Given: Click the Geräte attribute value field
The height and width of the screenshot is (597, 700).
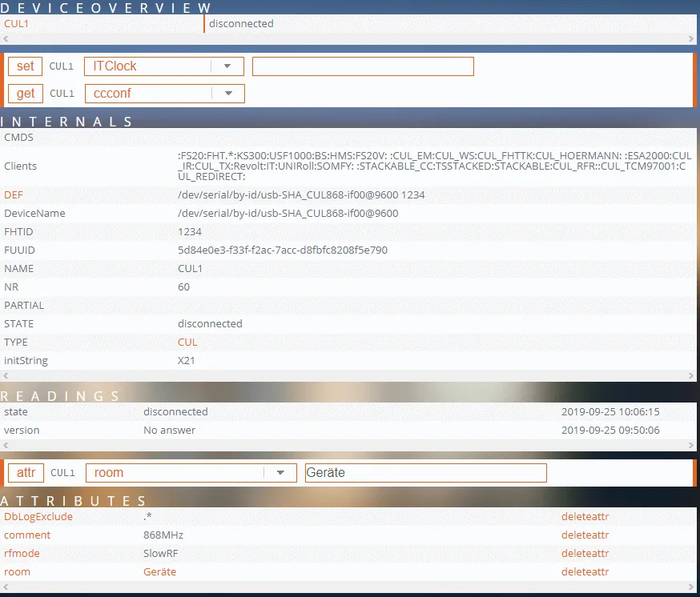Looking at the screenshot, I should 426,472.
